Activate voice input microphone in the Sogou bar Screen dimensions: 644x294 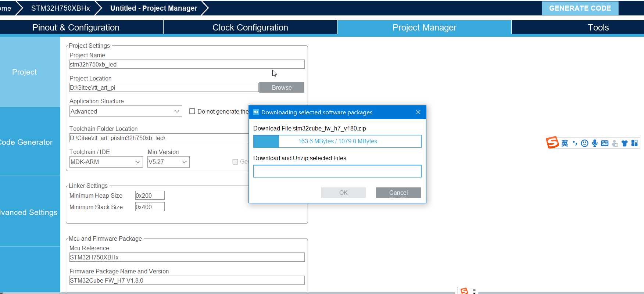[595, 143]
